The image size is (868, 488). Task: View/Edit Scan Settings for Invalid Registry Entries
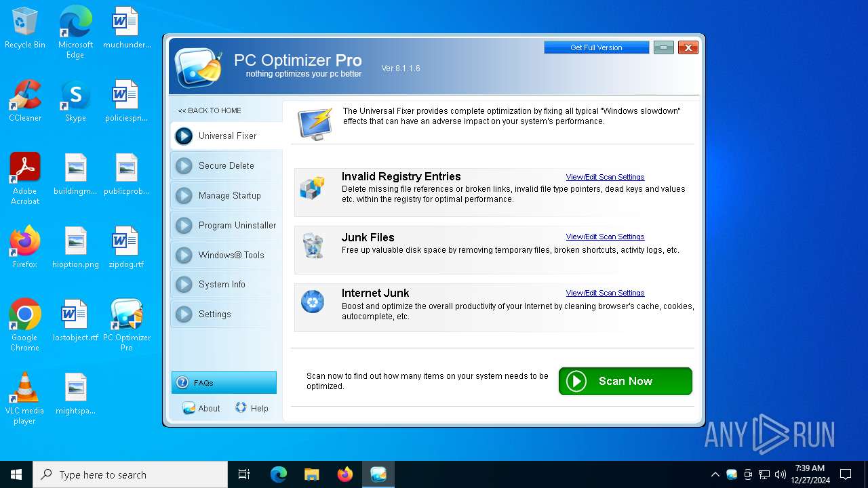[605, 177]
